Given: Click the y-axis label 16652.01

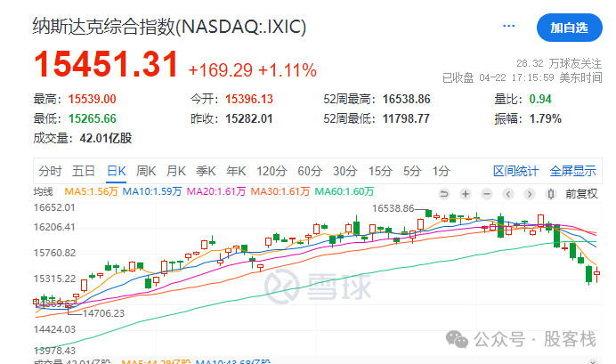Looking at the screenshot, I should 54,207.
